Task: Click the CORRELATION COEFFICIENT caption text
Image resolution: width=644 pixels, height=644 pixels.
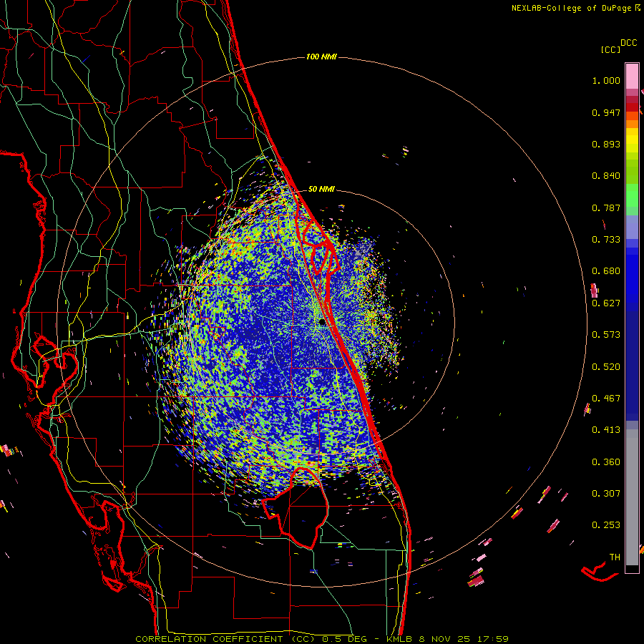Action: 209,639
